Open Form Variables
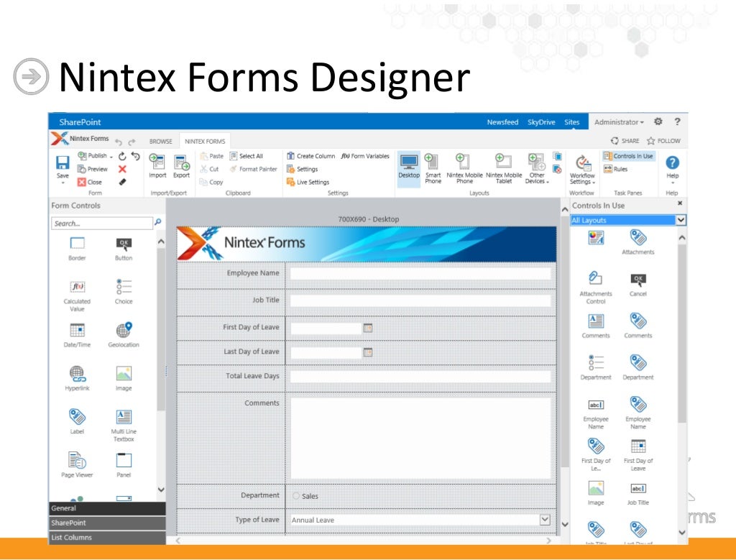Screen dimensions: 736x560 [x=365, y=156]
